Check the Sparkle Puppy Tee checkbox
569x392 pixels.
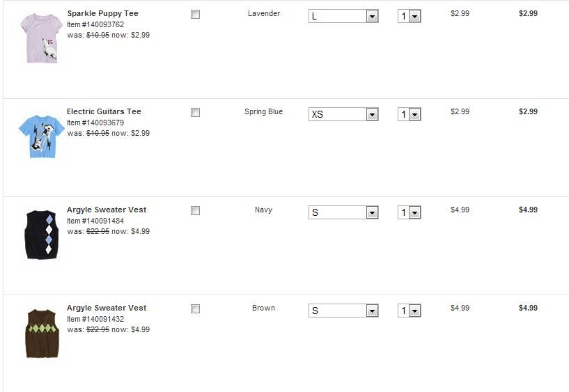point(196,14)
